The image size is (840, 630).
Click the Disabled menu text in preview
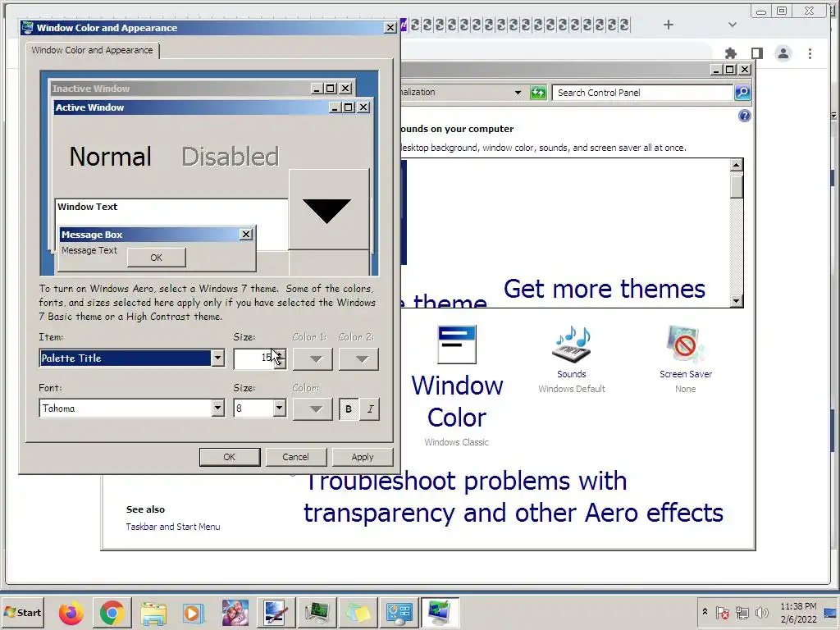(x=231, y=157)
